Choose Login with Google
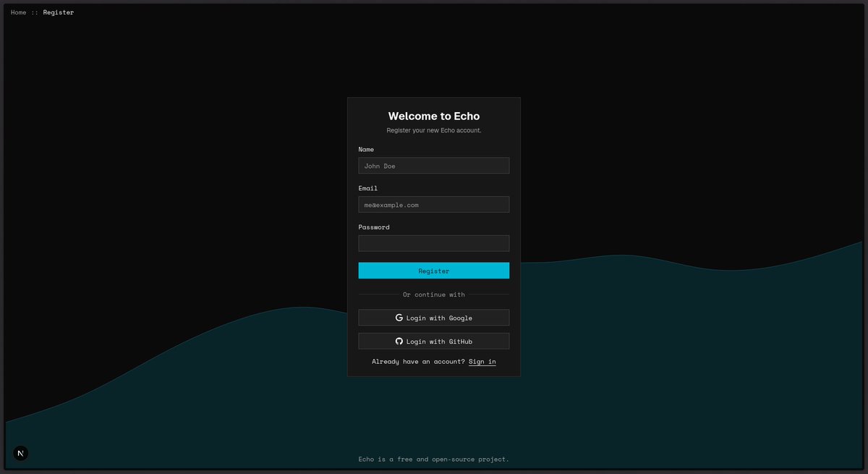868x474 pixels. 434,318
